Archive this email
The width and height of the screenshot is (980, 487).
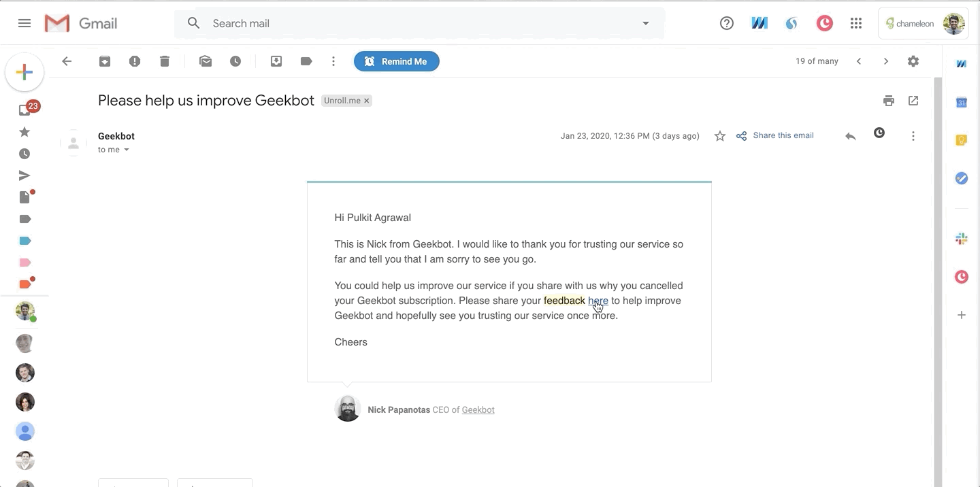[x=105, y=61]
